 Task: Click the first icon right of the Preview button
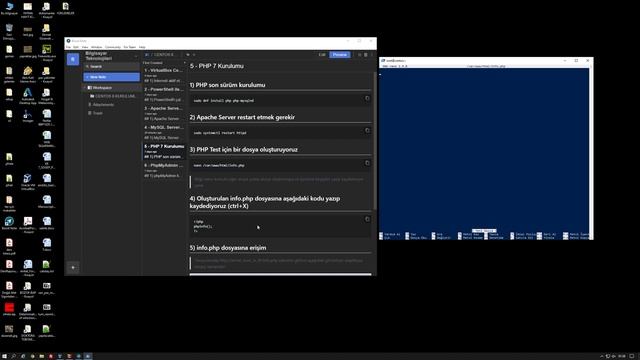tap(360, 55)
